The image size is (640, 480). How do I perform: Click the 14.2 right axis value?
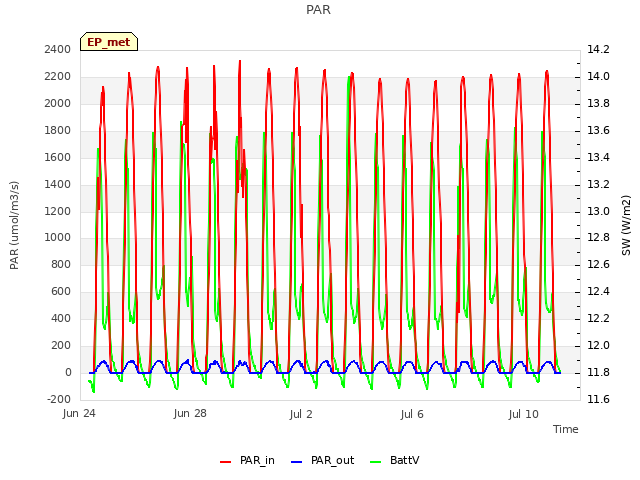point(598,49)
